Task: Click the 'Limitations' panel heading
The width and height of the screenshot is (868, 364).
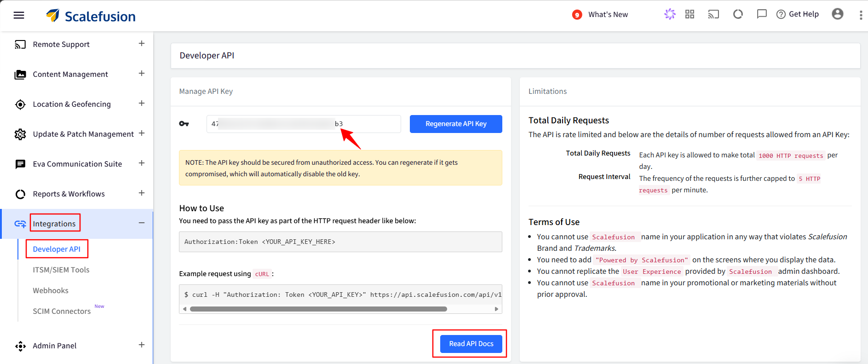Action: point(547,92)
